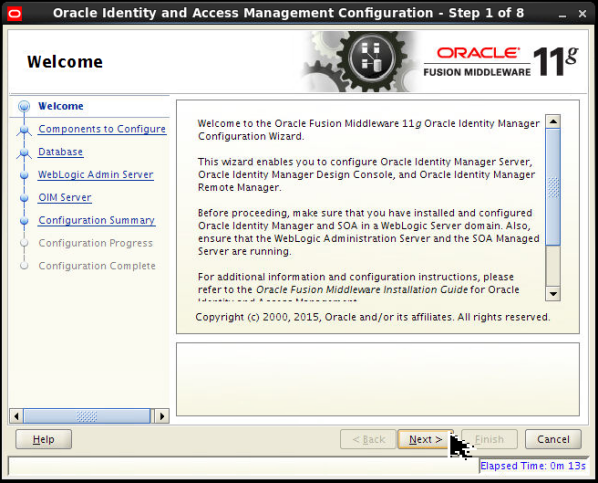Viewport: 598px width, 483px height.
Task: Click the greyed Configuration Complete step
Action: (x=97, y=266)
